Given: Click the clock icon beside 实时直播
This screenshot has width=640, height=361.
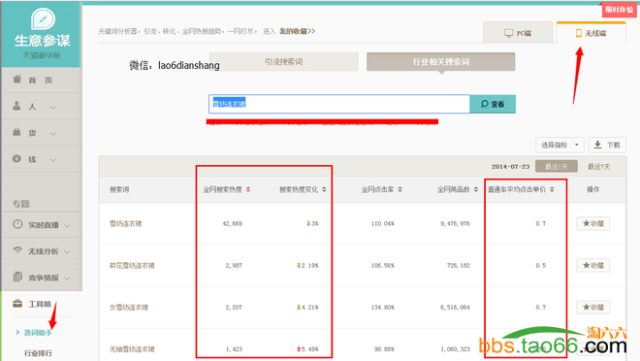Looking at the screenshot, I should click(x=17, y=224).
